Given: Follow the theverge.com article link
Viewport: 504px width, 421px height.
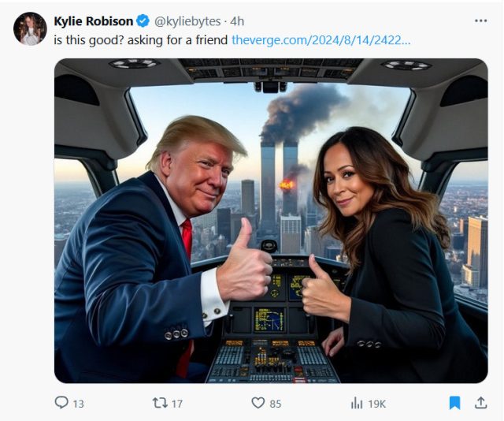Looking at the screenshot, I should click(x=321, y=39).
